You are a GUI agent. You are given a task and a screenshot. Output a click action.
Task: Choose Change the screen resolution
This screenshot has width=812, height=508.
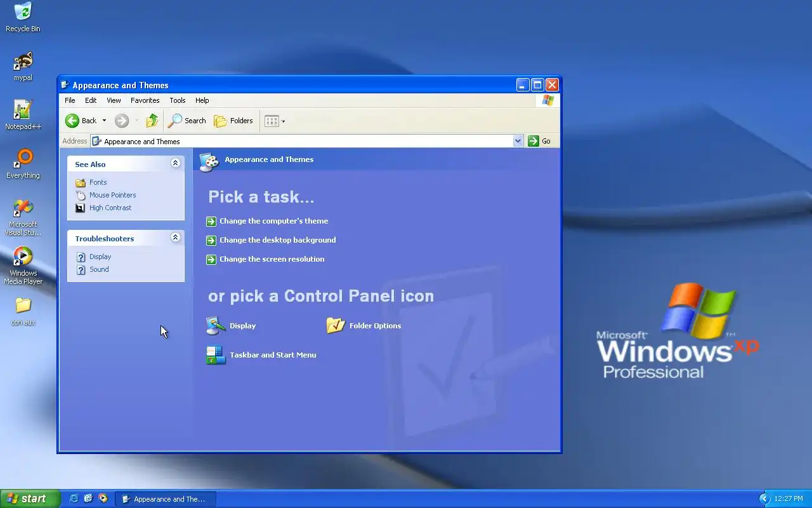point(272,259)
